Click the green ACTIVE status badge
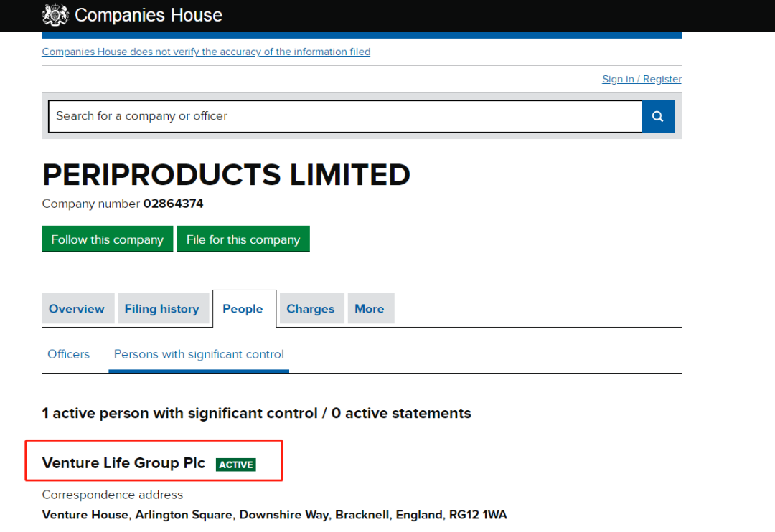Image resolution: width=775 pixels, height=532 pixels. [236, 465]
